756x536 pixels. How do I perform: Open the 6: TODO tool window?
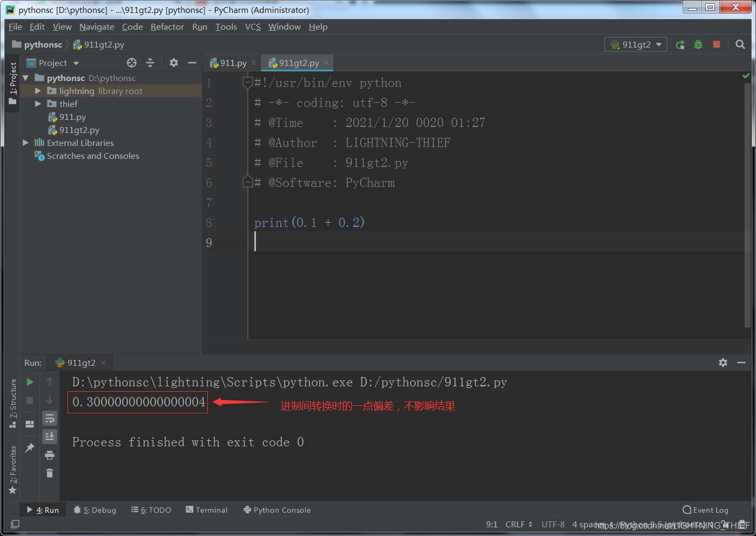coord(151,510)
